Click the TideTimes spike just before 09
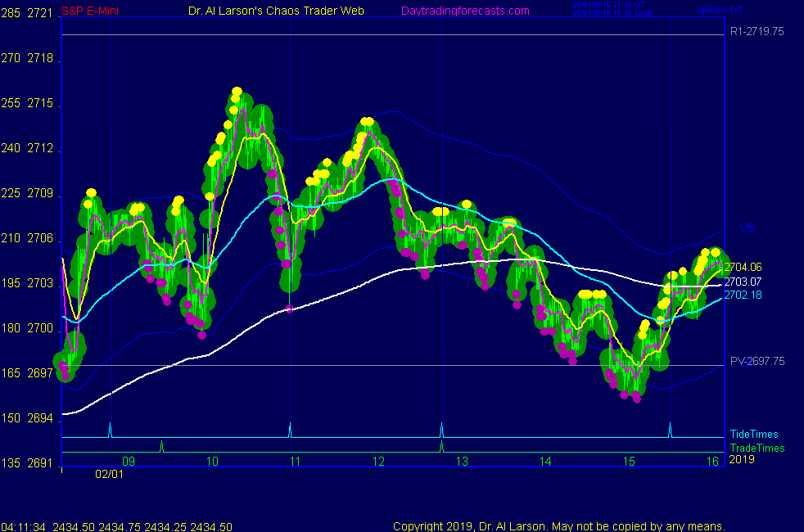Viewport: 804px width, 532px height. click(110, 430)
